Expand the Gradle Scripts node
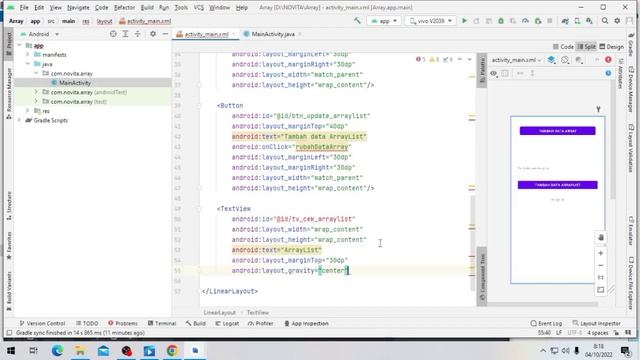The width and height of the screenshot is (640, 360). point(19,120)
